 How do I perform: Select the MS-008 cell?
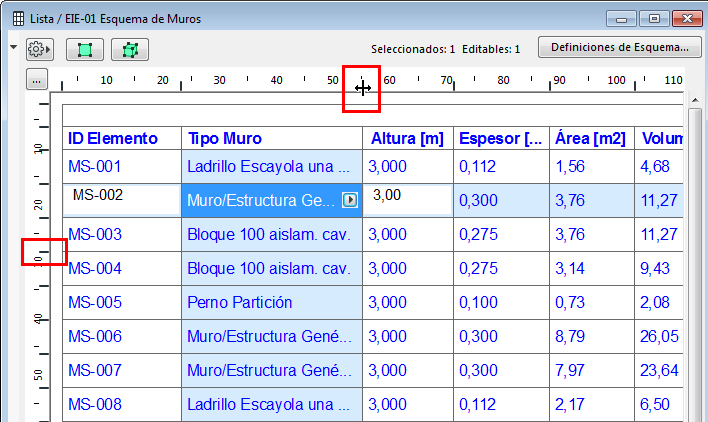(x=122, y=404)
